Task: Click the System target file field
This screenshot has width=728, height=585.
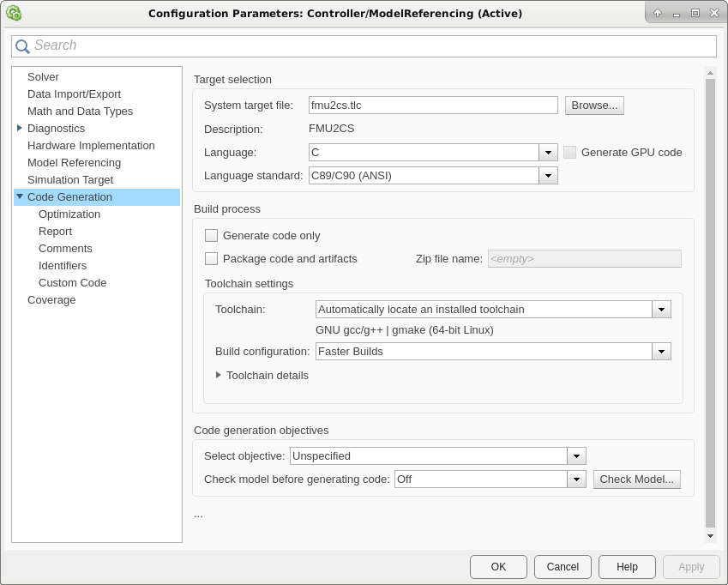Action: click(x=433, y=106)
